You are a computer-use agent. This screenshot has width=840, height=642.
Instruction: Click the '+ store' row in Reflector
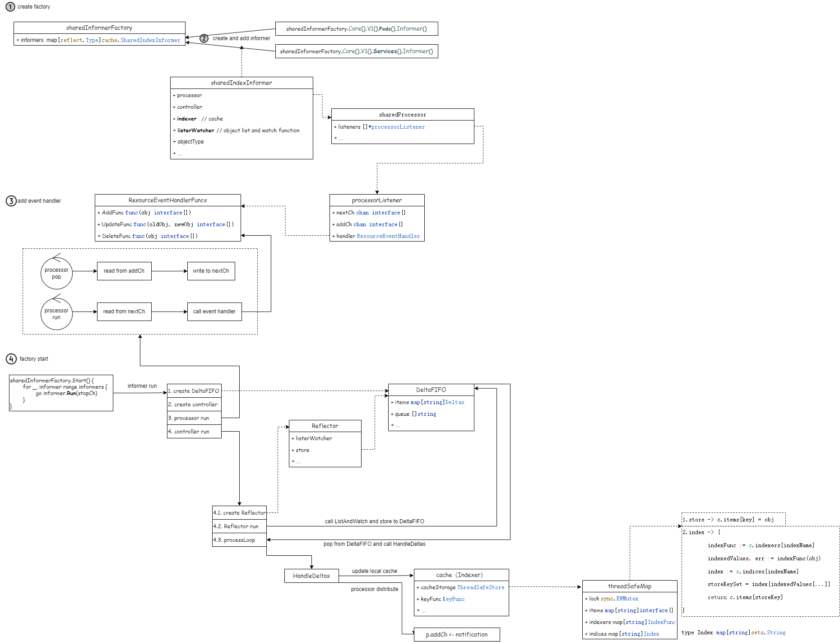[325, 450]
